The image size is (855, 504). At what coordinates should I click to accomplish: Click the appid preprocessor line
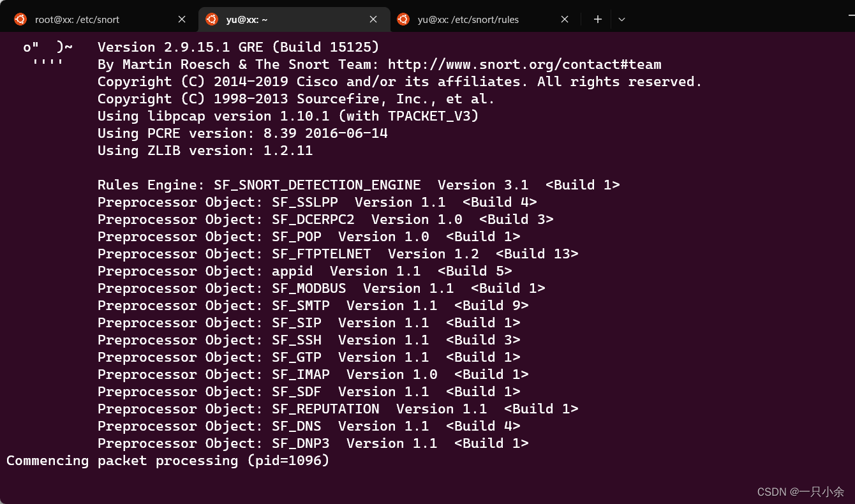click(305, 271)
